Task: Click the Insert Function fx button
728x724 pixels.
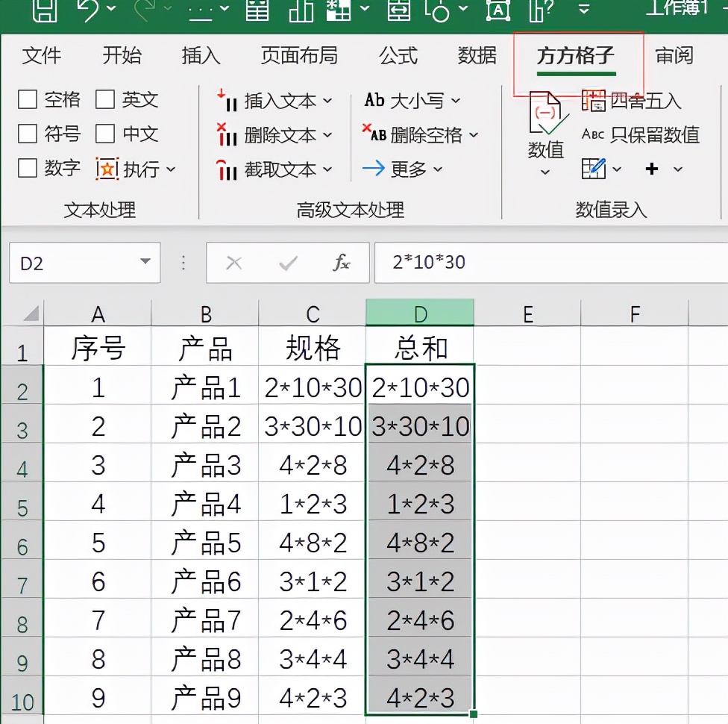Action: point(342,262)
